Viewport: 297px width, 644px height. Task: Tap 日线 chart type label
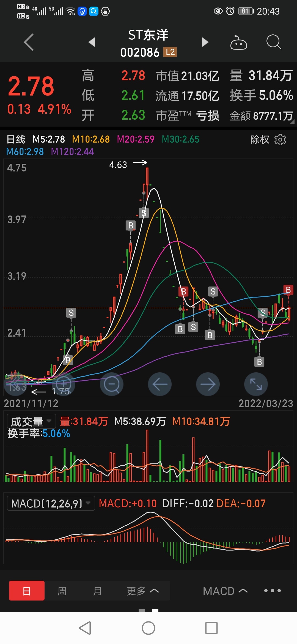point(16,139)
